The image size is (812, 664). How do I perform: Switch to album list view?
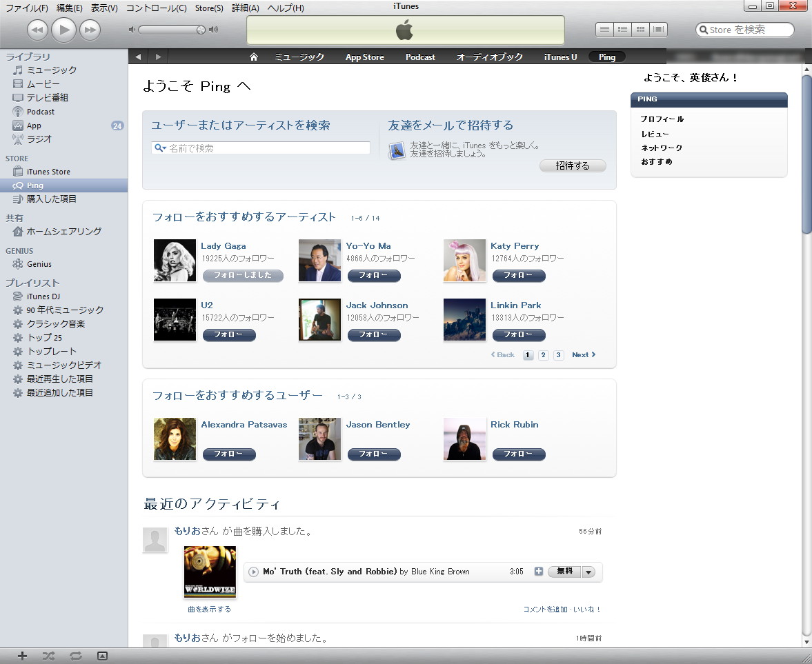coord(622,29)
